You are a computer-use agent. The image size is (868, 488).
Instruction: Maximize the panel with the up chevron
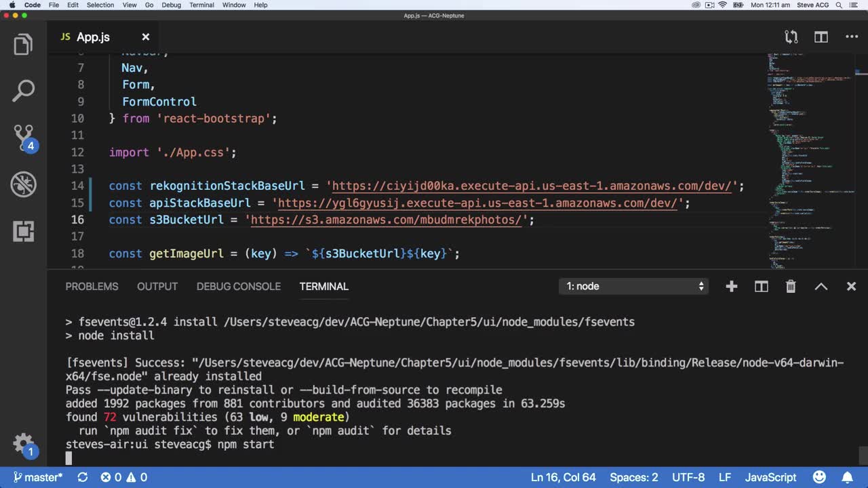(821, 287)
